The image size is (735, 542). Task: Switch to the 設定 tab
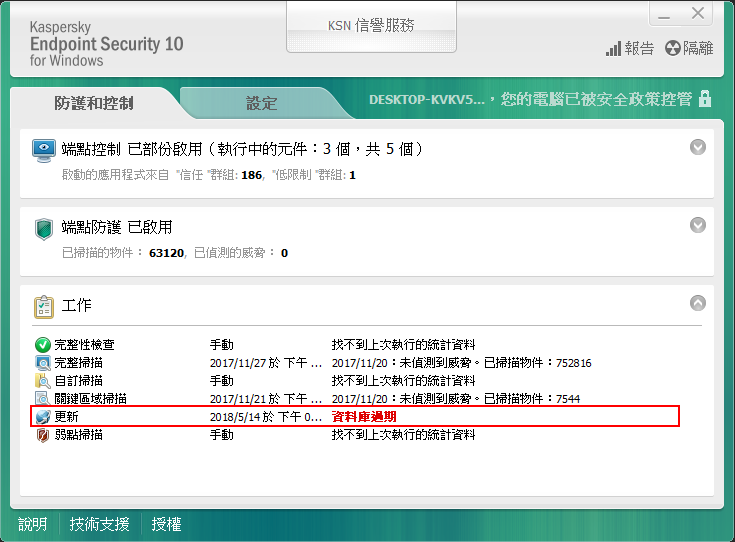(x=262, y=103)
